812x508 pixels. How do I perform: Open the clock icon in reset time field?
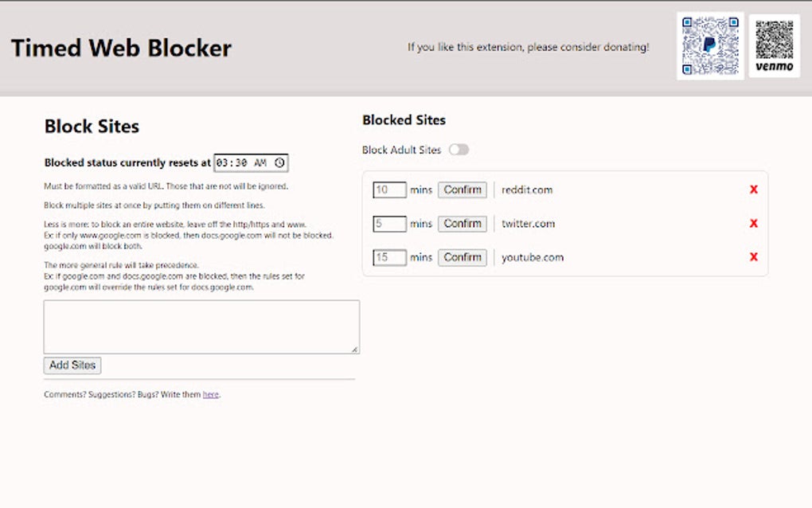click(x=279, y=162)
